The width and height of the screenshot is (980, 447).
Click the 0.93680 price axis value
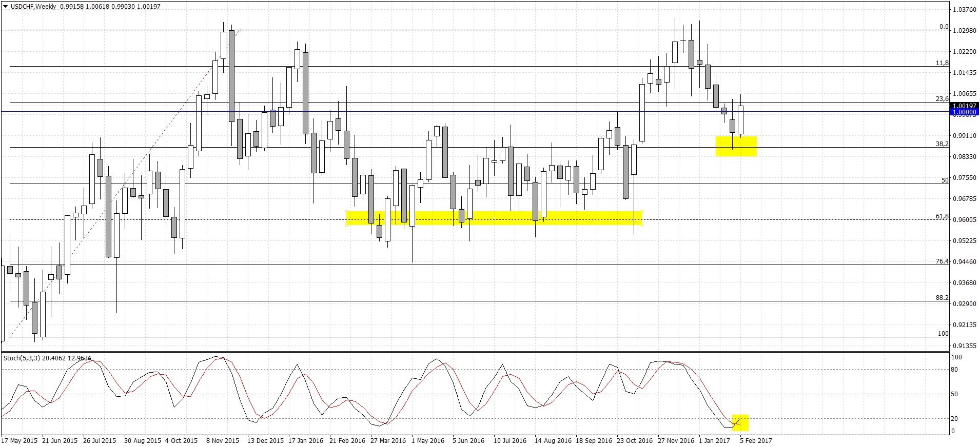[x=965, y=282]
